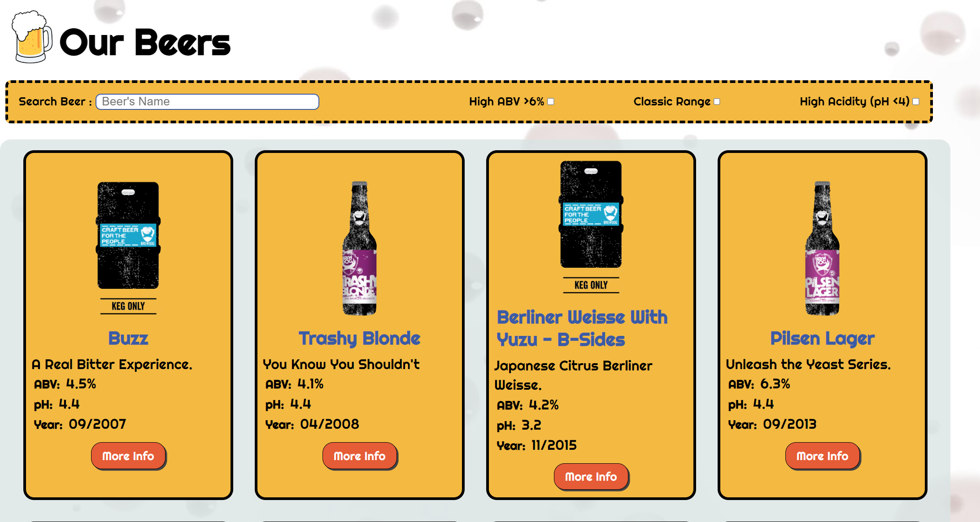The height and width of the screenshot is (522, 980).
Task: Show More Info for Berliner Weisse
Action: tap(591, 477)
